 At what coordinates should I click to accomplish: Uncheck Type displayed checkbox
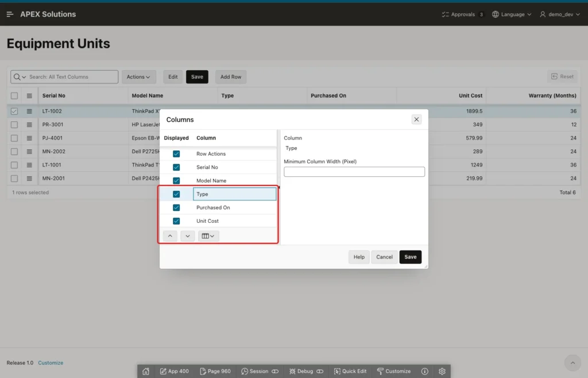tap(176, 194)
